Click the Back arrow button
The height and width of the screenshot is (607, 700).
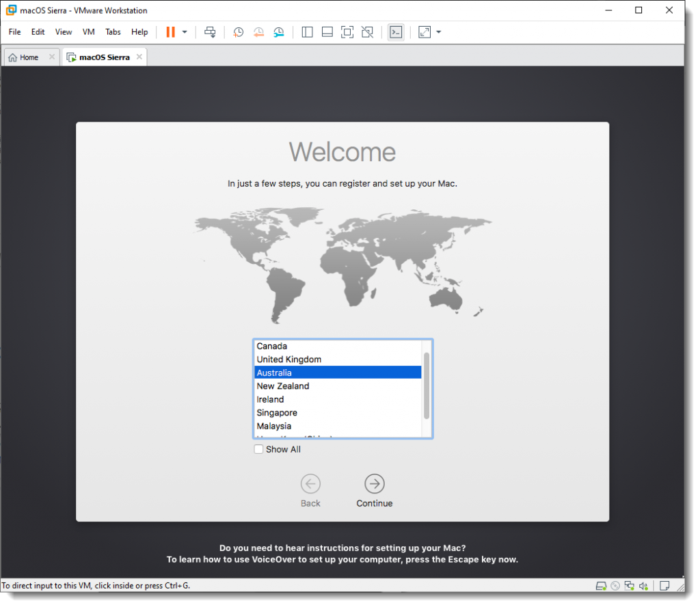click(311, 484)
